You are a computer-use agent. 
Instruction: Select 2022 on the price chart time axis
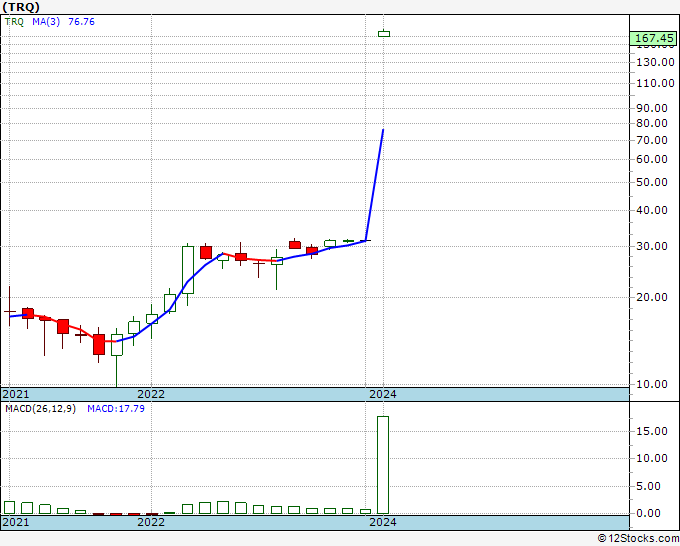coord(151,394)
